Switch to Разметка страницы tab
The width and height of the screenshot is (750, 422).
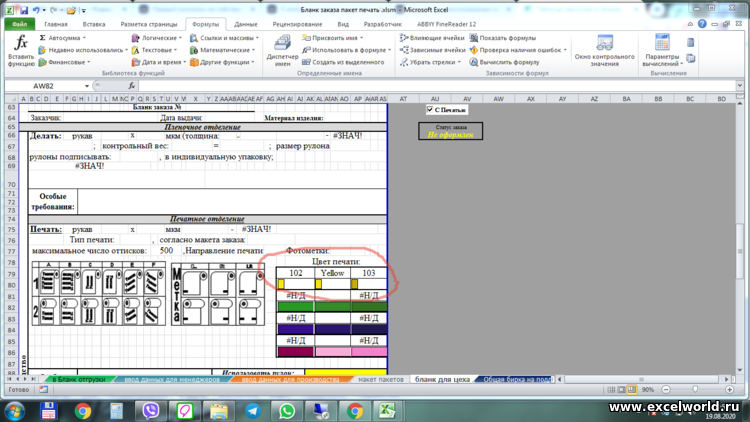click(x=149, y=24)
